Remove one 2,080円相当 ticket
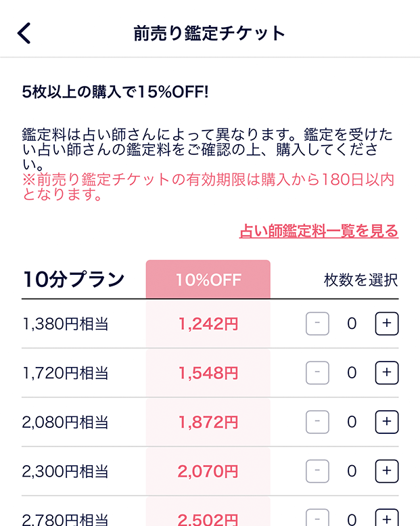 click(x=317, y=422)
